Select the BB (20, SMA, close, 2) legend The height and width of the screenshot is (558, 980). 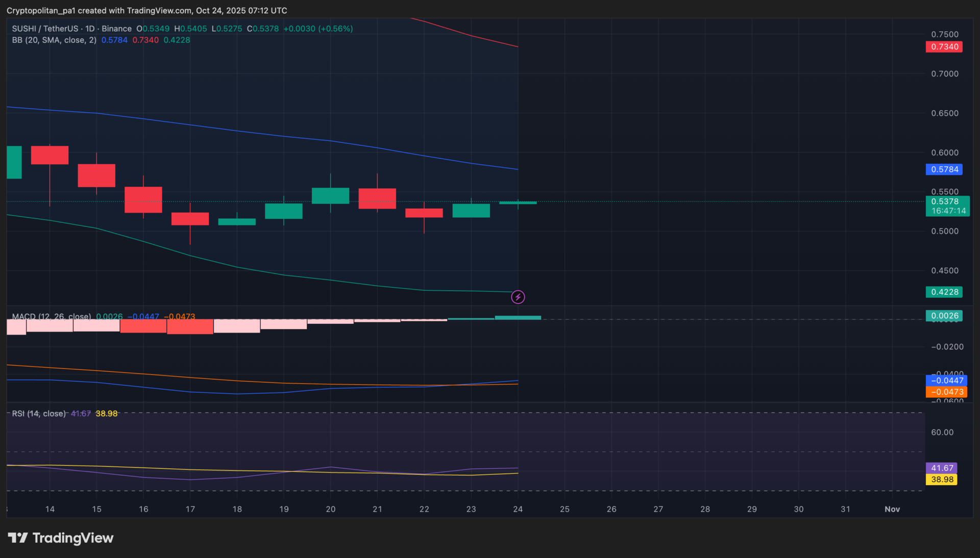point(54,40)
